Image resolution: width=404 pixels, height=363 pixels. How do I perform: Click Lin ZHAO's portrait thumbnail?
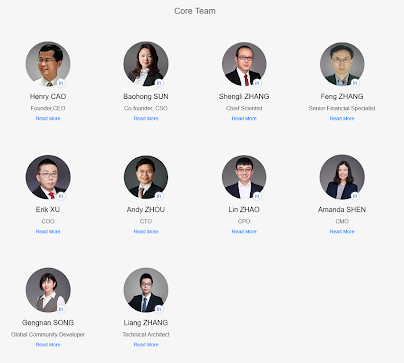(x=244, y=177)
